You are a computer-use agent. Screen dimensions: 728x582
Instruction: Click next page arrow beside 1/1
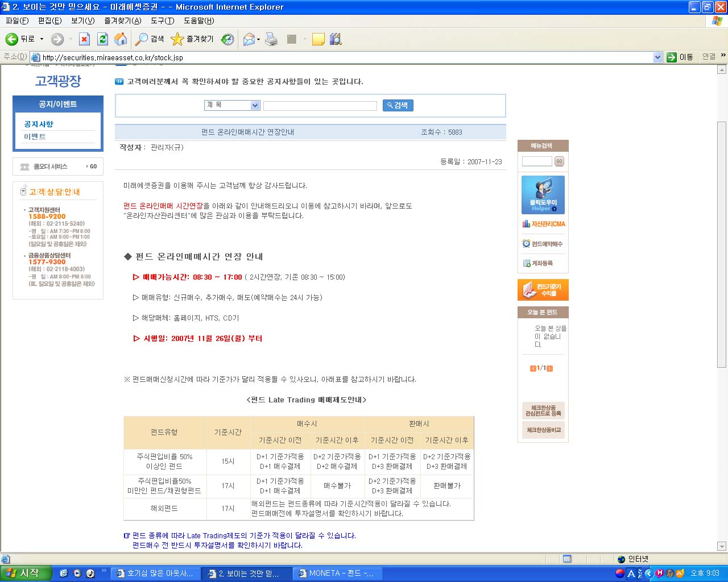(x=549, y=368)
